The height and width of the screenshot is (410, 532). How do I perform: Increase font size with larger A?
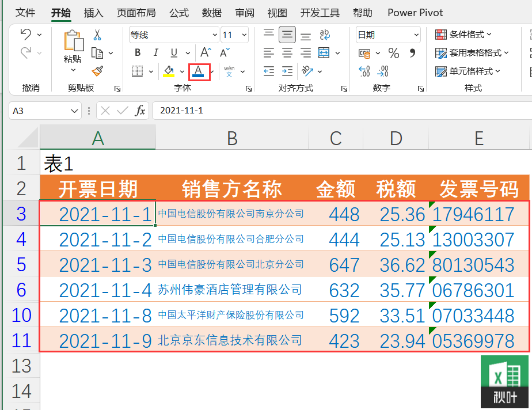[206, 52]
